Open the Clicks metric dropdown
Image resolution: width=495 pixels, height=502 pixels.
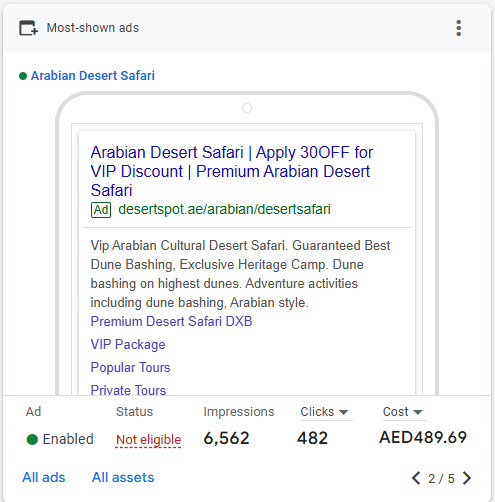(x=324, y=412)
